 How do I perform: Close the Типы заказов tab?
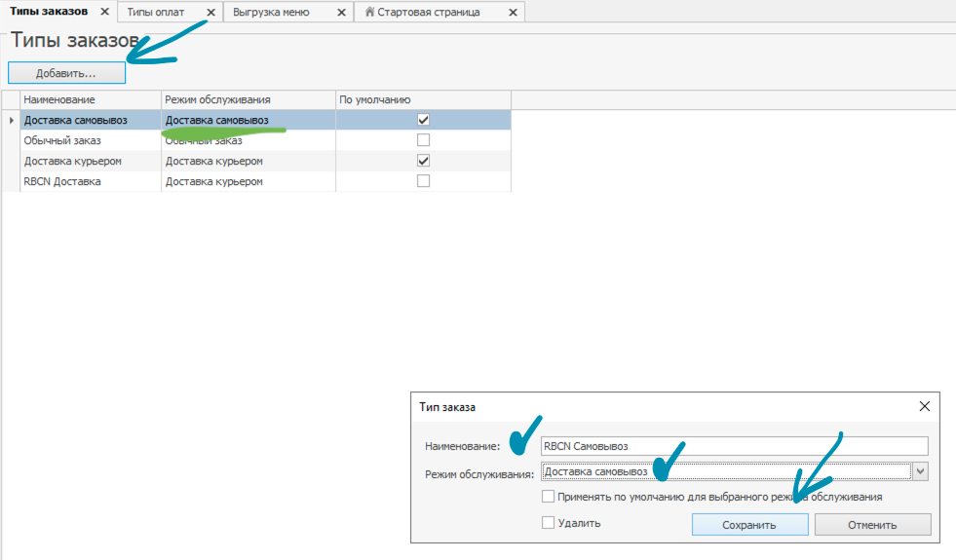pos(104,12)
